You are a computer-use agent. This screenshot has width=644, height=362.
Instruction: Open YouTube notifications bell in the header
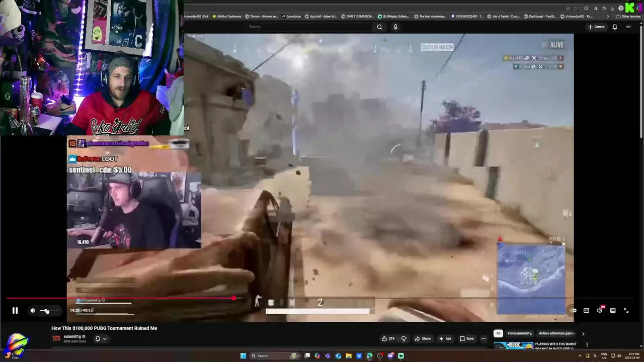pyautogui.click(x=614, y=27)
